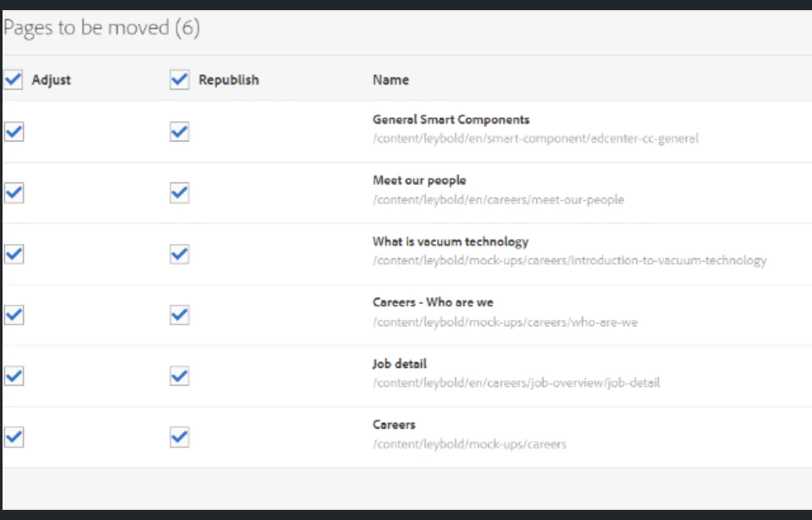Select the Job detail page path

click(515, 382)
